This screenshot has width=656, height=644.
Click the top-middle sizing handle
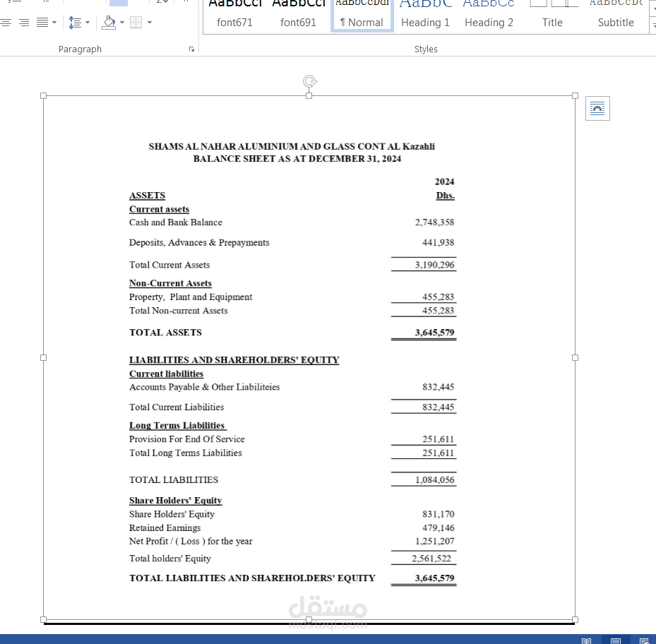309,96
